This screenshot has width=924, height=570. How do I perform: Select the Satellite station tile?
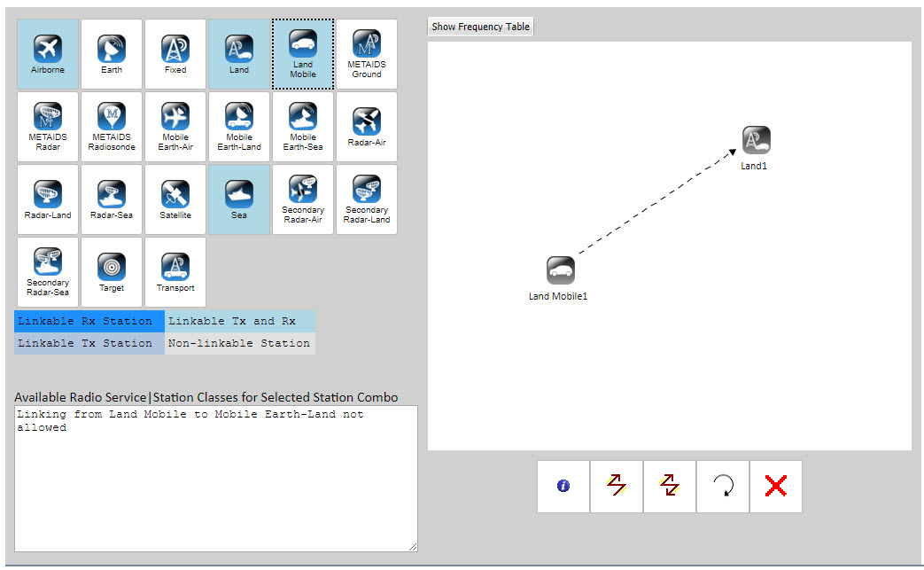click(175, 199)
